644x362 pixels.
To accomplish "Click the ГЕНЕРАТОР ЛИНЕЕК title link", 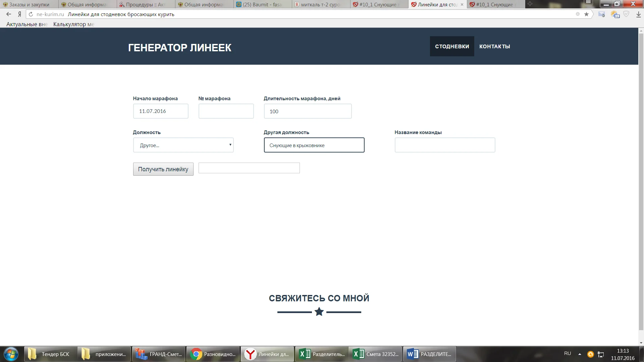I will pyautogui.click(x=179, y=48).
